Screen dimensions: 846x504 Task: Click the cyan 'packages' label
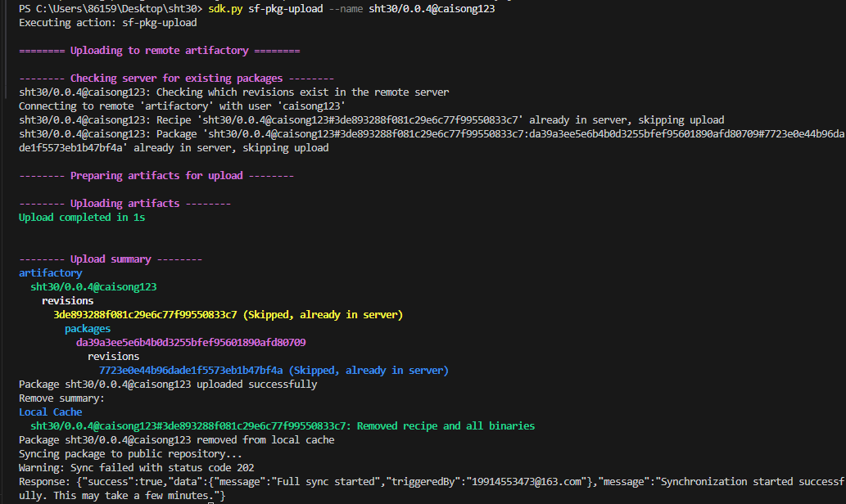(88, 328)
